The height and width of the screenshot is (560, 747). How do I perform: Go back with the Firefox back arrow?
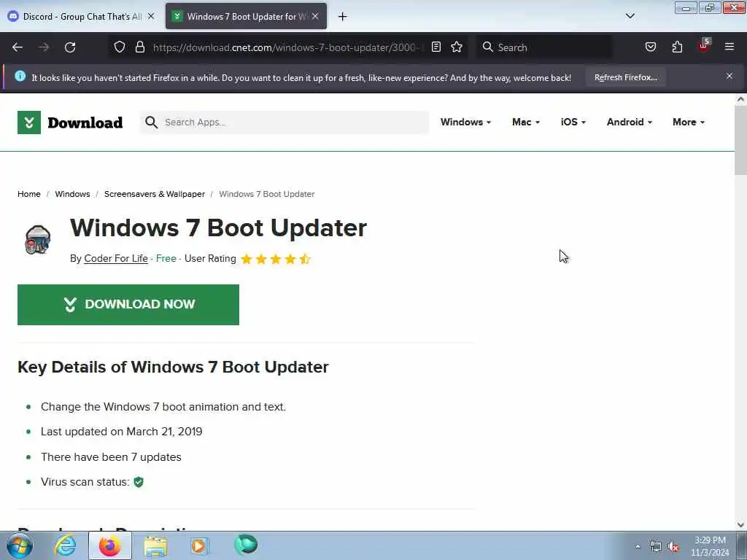pos(18,47)
